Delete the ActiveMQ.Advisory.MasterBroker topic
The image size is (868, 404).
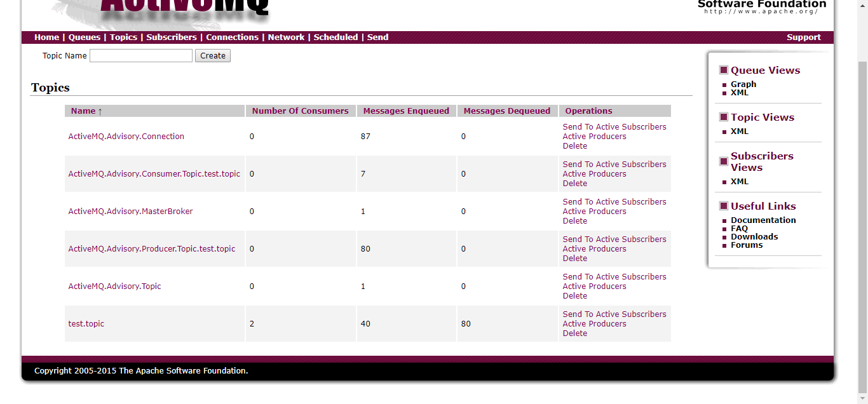tap(575, 221)
